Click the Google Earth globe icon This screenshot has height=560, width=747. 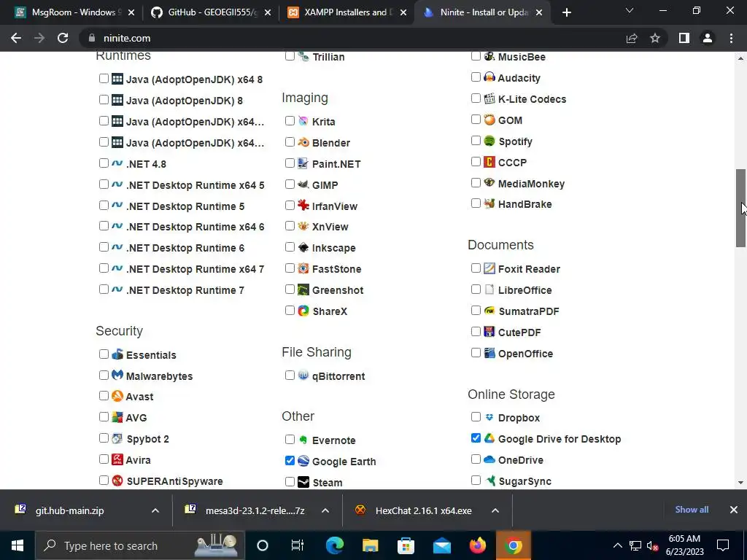[x=303, y=461]
